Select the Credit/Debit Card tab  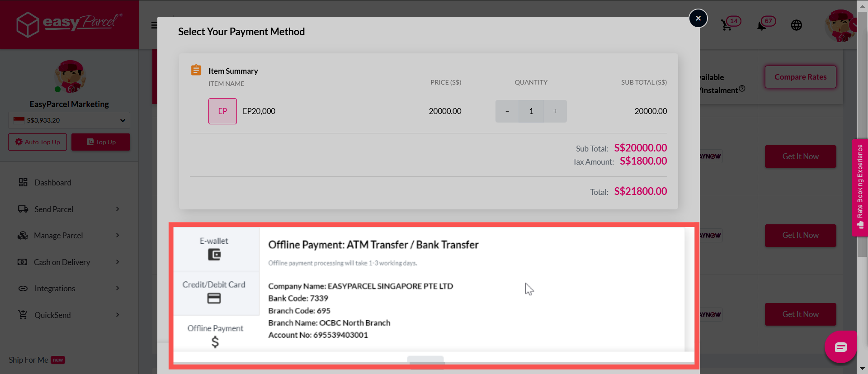[x=217, y=293]
